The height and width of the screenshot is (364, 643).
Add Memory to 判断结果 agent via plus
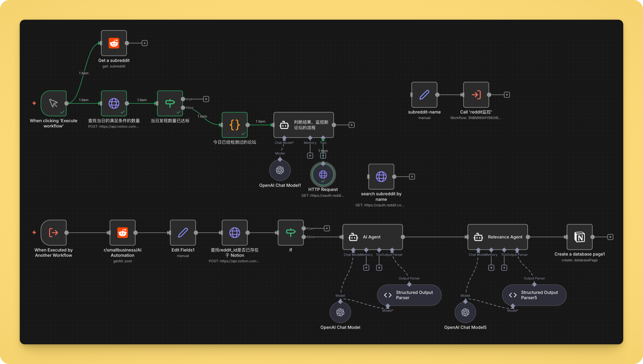[x=310, y=156]
